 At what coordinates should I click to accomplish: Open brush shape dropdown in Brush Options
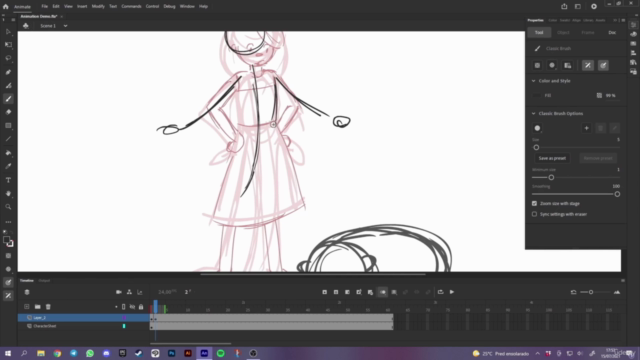coord(538,128)
